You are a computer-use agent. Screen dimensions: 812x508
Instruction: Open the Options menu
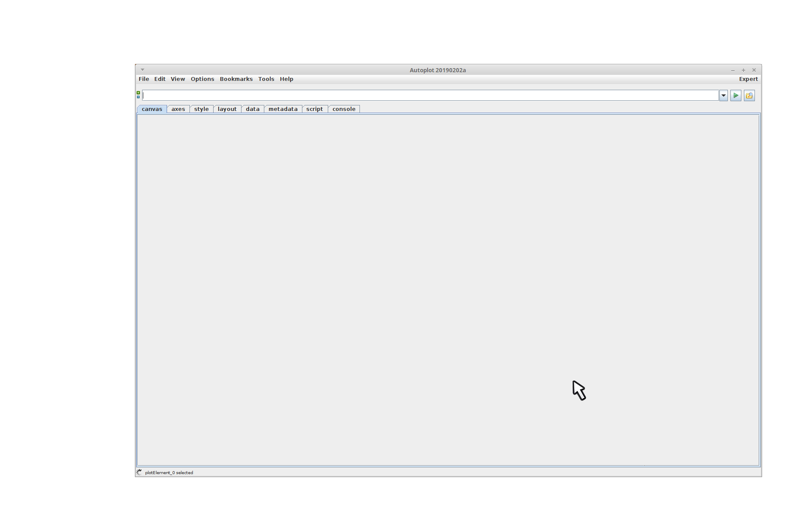point(202,79)
